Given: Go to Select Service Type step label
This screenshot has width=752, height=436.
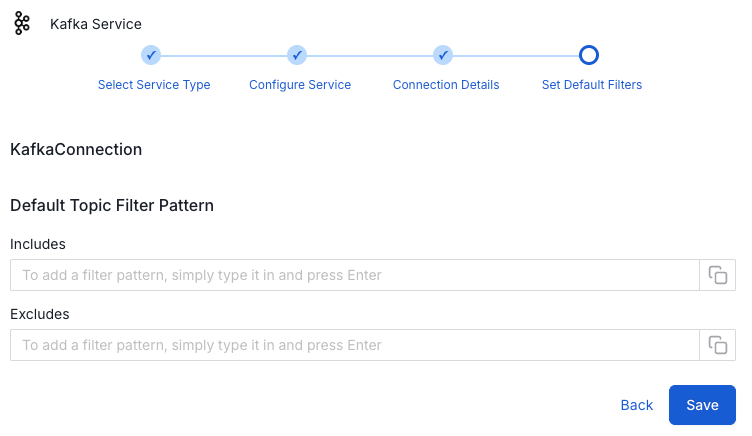Looking at the screenshot, I should (x=154, y=85).
